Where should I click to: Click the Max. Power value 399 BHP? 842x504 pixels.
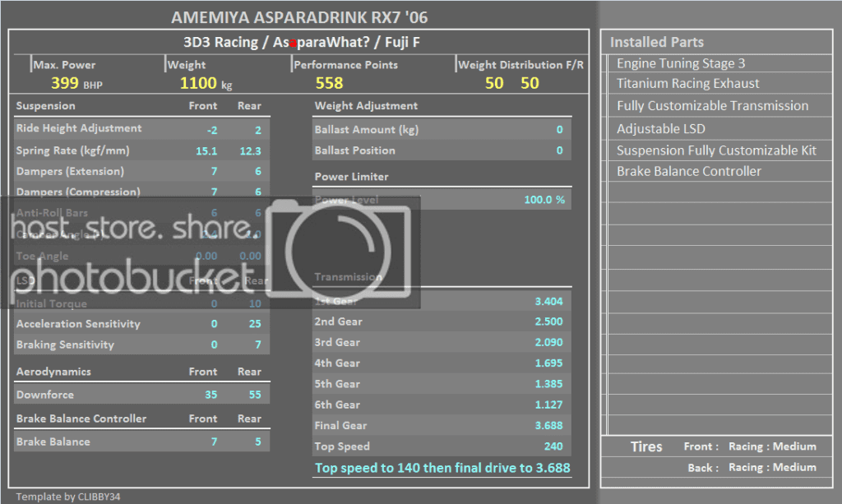76,83
